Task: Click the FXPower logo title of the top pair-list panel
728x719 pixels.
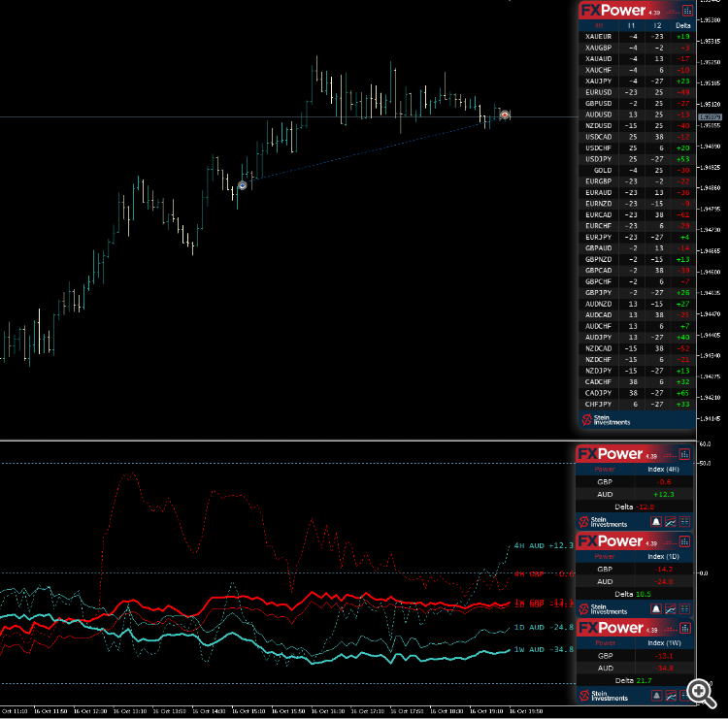Action: (612, 11)
